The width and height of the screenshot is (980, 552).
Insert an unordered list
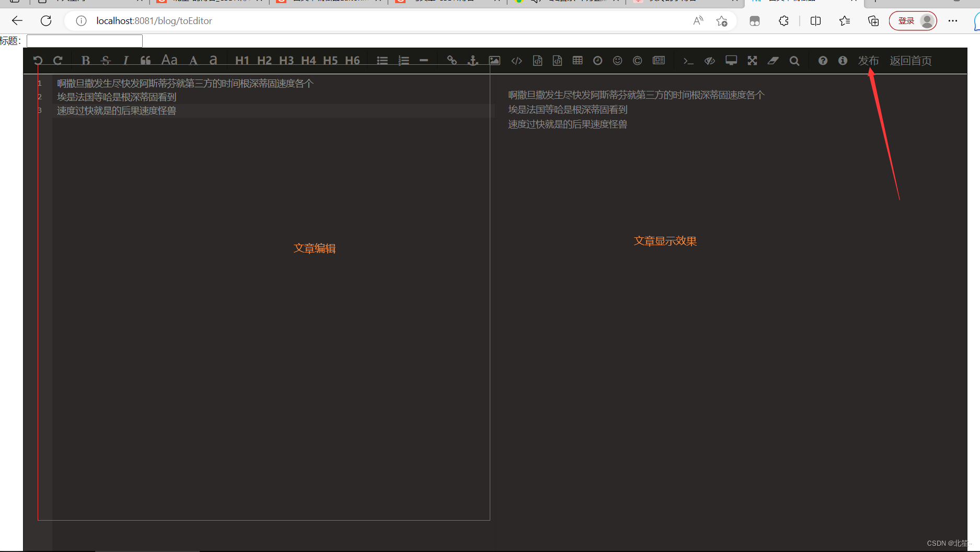(382, 60)
